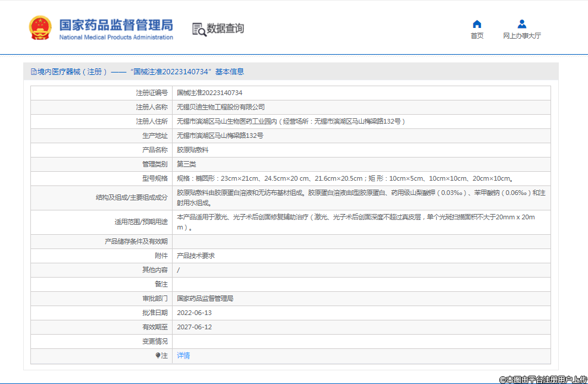Click the 数据查询 magnifier document icon

[x=199, y=29]
